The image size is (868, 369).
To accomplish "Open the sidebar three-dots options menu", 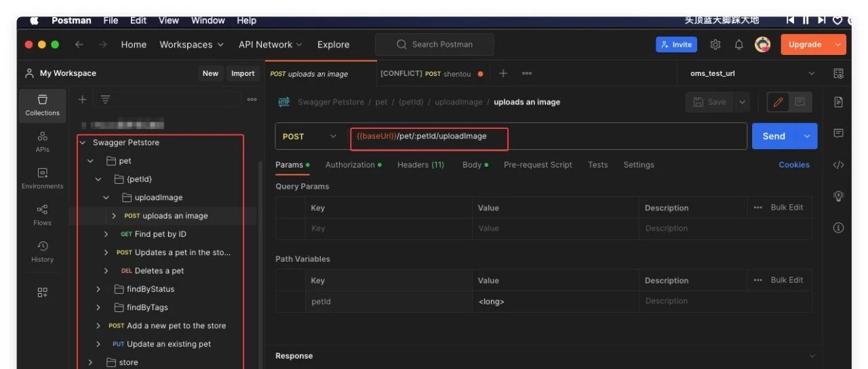I will (252, 100).
